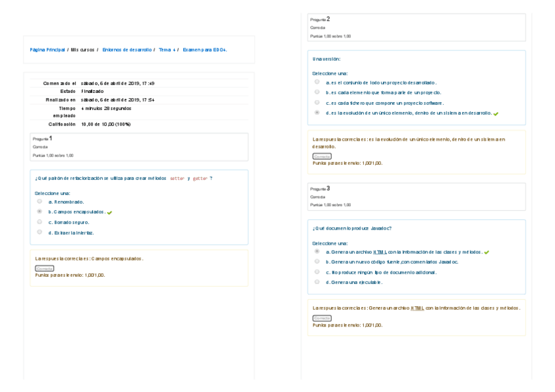Go to 'Entornos de desarrollo' breadcrumb

[x=127, y=50]
